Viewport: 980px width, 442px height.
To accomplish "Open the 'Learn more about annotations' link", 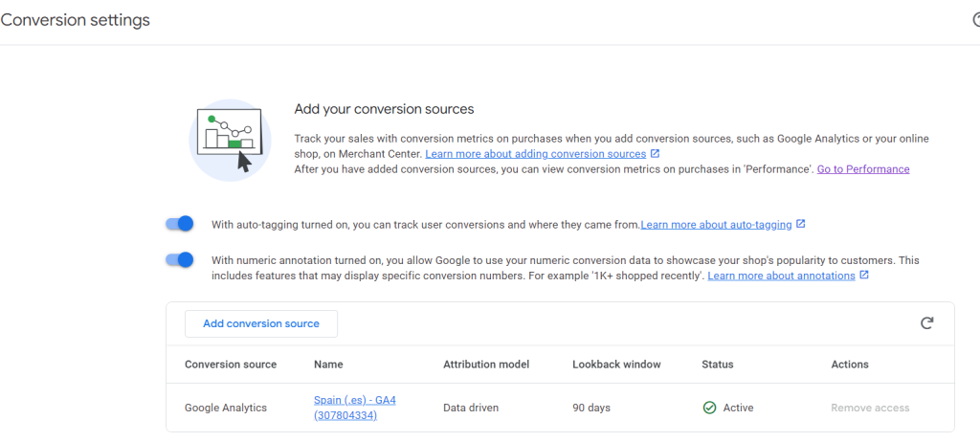I will tap(781, 276).
